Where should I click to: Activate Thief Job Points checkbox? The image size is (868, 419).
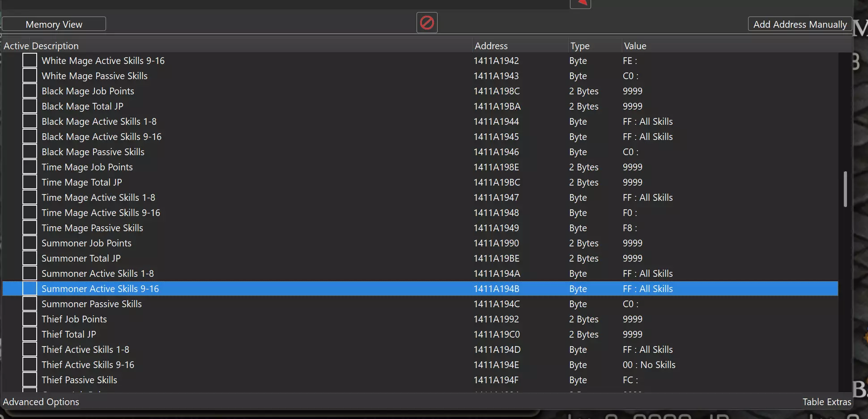tap(30, 319)
